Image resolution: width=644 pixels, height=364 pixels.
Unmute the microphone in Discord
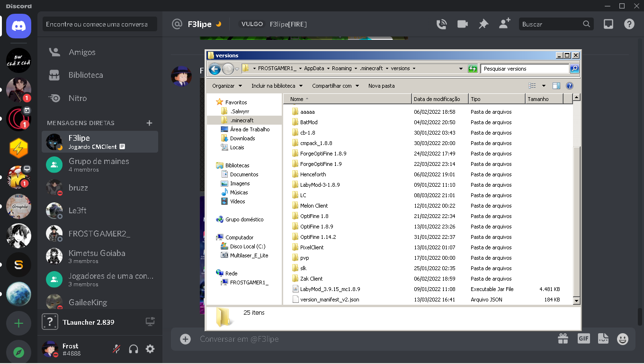click(x=116, y=349)
